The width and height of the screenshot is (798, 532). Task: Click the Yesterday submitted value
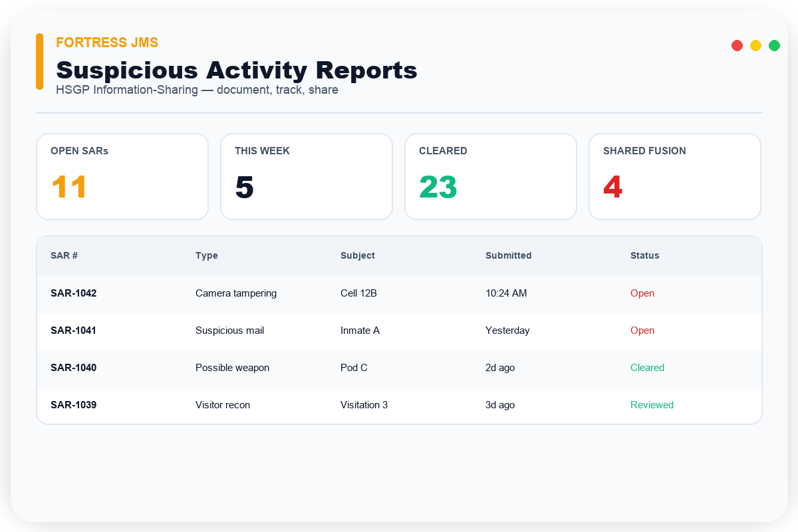coord(507,331)
